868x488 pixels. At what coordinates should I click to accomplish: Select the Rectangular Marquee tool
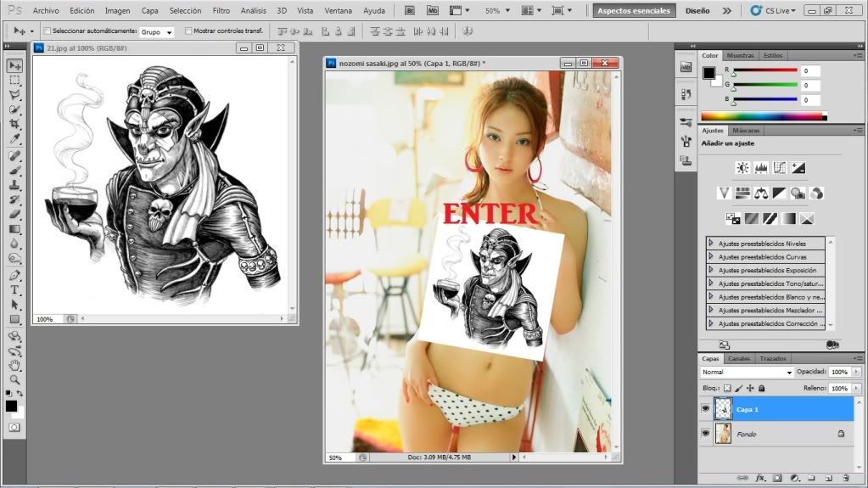pos(14,81)
